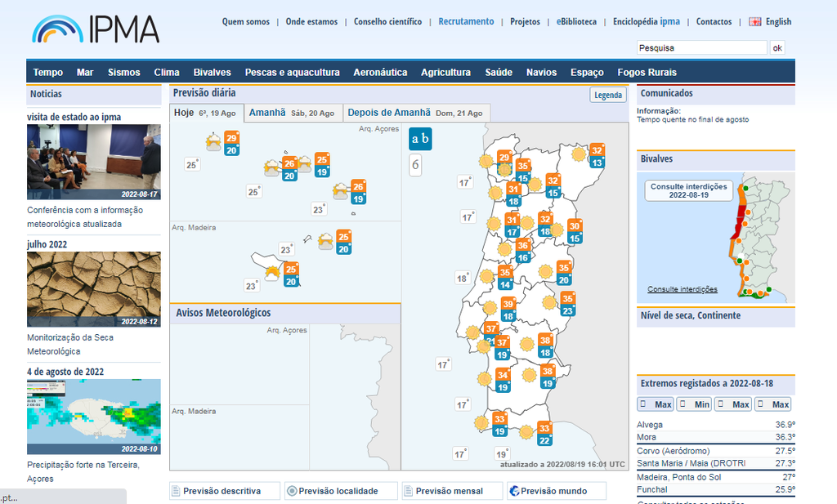Open the Saúde menu

point(499,73)
